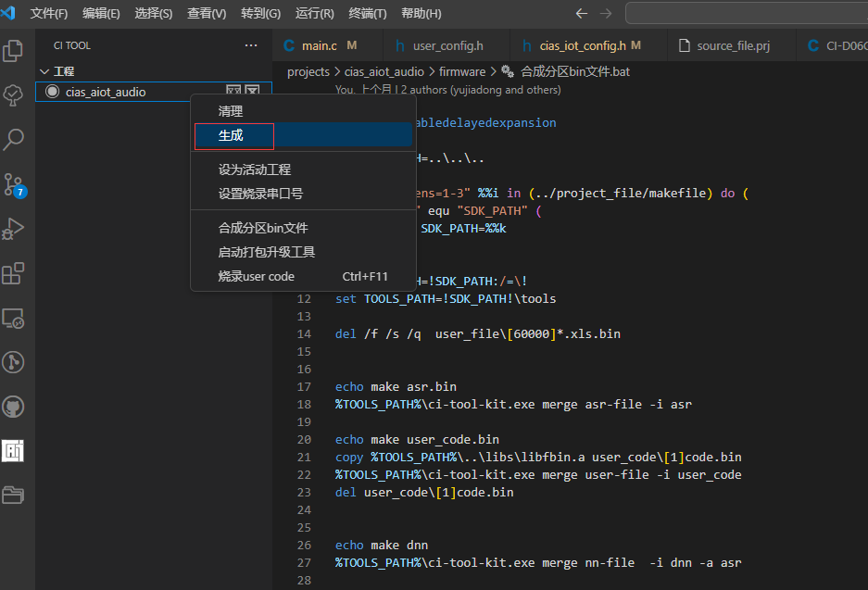Viewport: 868px width, 590px height.
Task: Click the cias_aiot_audio breadcrumb segment
Action: pos(384,71)
